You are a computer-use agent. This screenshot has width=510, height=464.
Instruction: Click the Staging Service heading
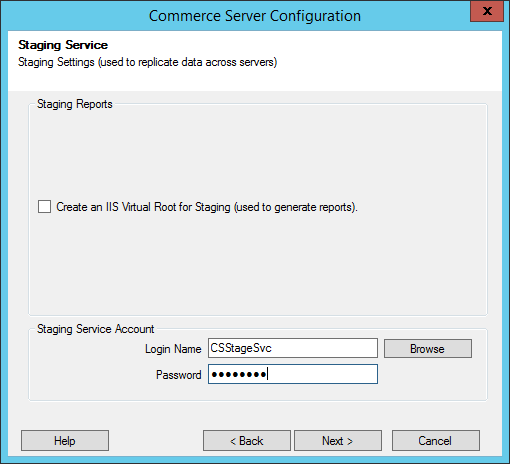[63, 45]
